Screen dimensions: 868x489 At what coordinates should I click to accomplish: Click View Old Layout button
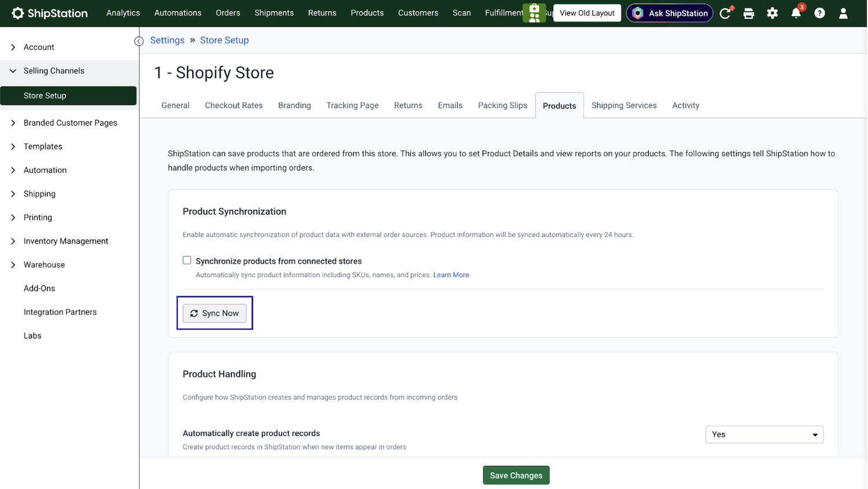587,13
